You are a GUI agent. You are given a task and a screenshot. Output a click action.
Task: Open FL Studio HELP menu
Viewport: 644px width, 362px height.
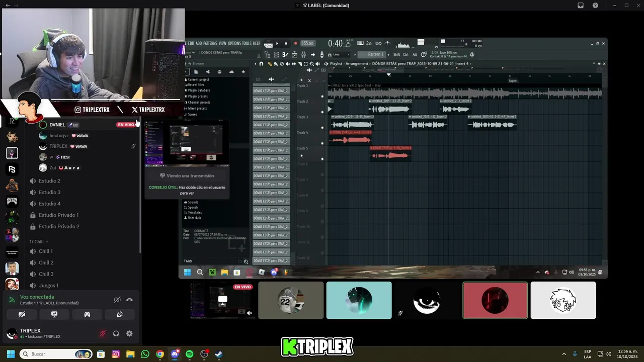coord(257,43)
